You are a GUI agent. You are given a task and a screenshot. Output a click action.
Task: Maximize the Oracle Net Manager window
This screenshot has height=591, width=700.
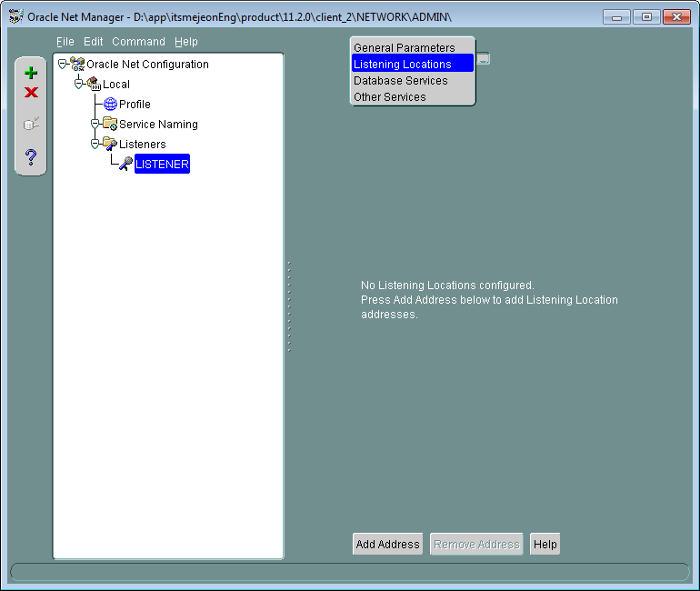pos(646,17)
